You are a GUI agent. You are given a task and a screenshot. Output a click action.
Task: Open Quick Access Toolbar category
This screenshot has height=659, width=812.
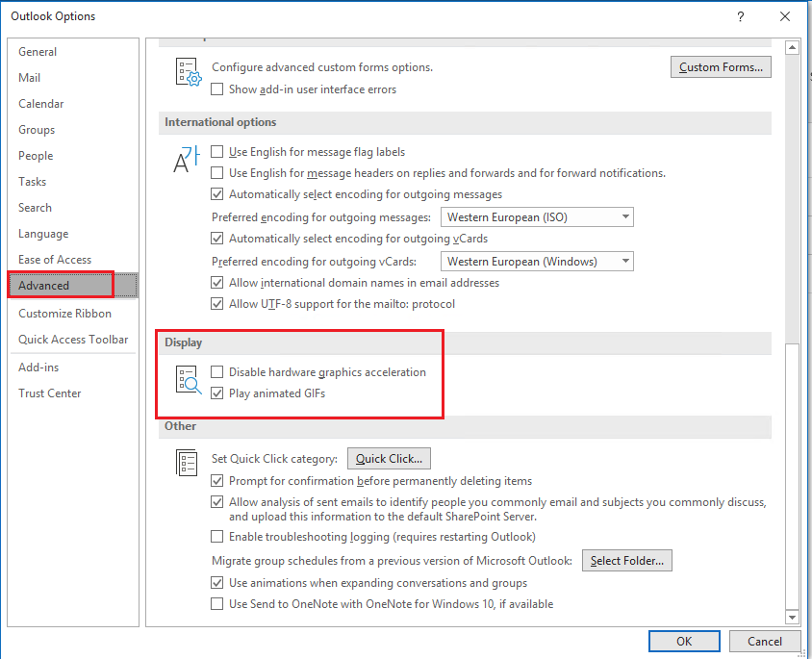click(x=73, y=339)
